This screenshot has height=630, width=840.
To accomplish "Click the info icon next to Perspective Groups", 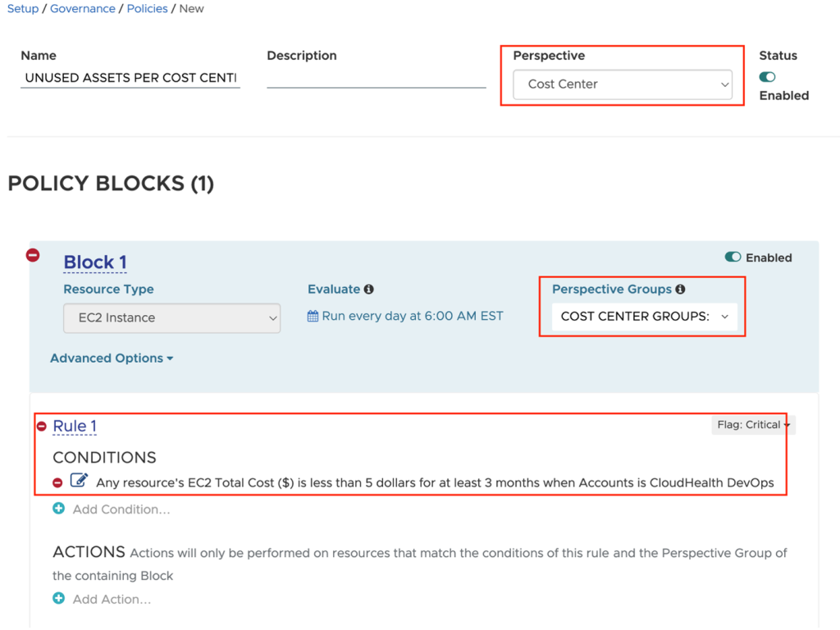I will (680, 290).
